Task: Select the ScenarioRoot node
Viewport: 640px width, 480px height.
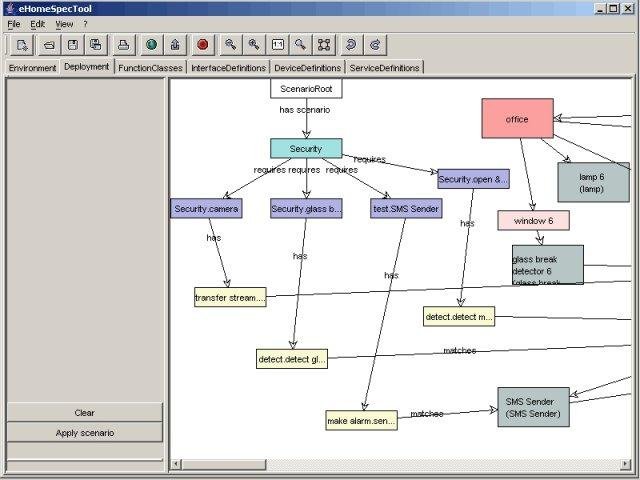Action: click(306, 89)
